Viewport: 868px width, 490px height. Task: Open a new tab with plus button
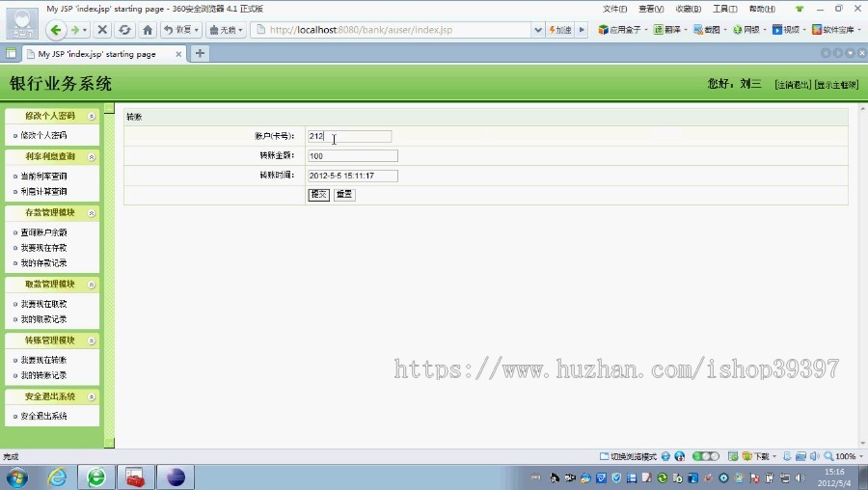coord(200,53)
